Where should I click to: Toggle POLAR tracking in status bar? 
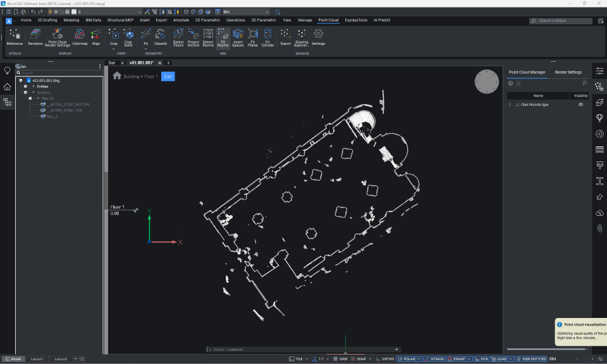[x=406, y=359]
